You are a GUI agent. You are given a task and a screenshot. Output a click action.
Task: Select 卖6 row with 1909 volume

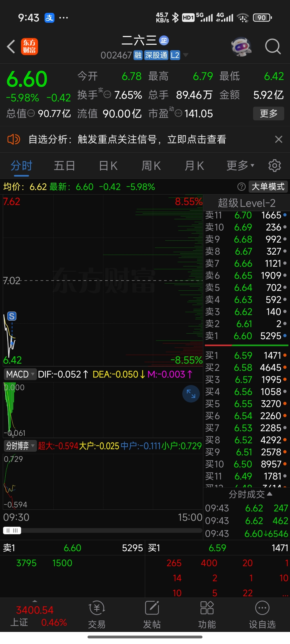coord(246,276)
